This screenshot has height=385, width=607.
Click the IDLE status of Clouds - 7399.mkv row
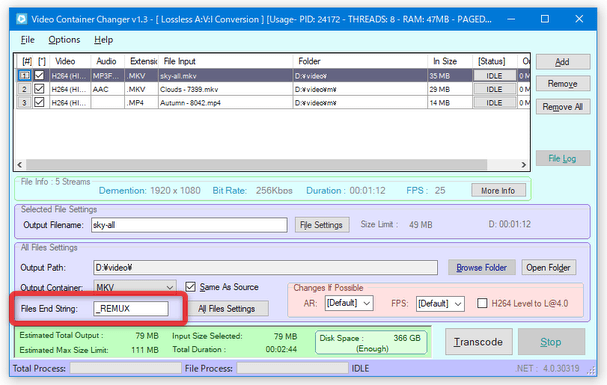[x=495, y=89]
